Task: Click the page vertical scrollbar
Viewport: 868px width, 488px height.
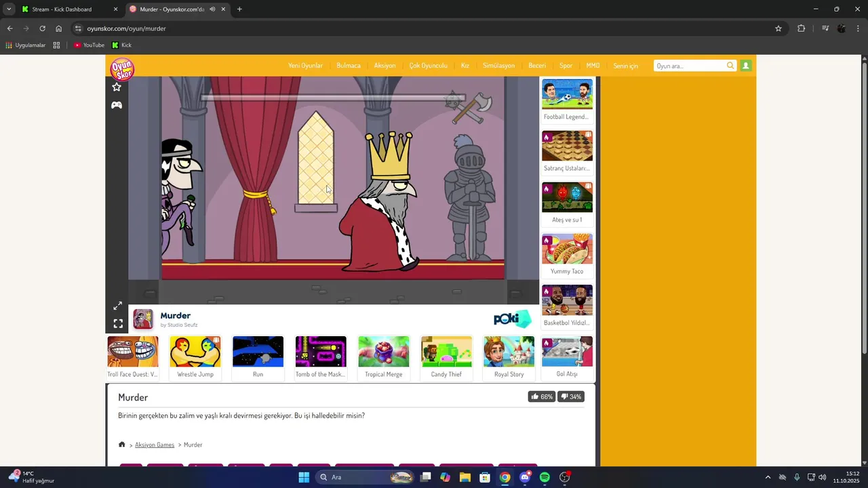Action: pos(864,207)
